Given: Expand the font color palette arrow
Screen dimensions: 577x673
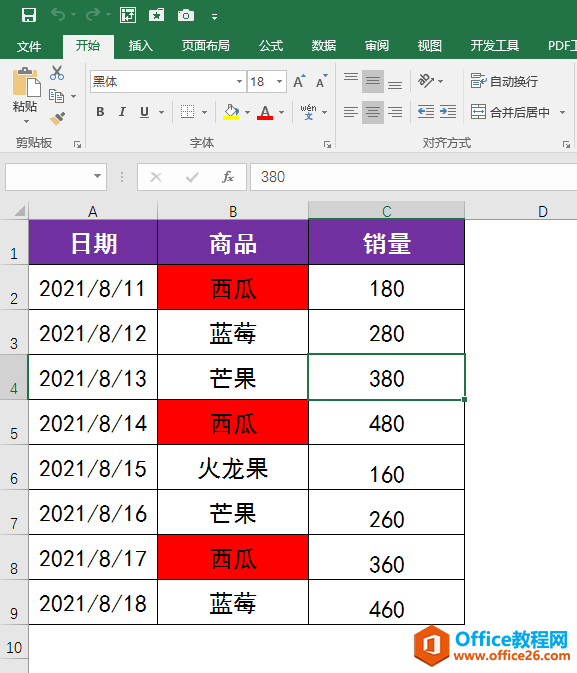Looking at the screenshot, I should point(282,112).
